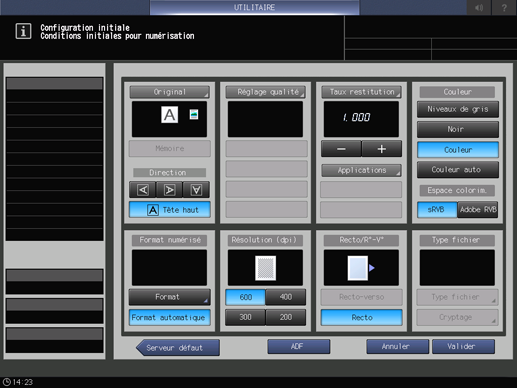Open the Taux restitution menu
This screenshot has height=388, width=517.
click(361, 92)
